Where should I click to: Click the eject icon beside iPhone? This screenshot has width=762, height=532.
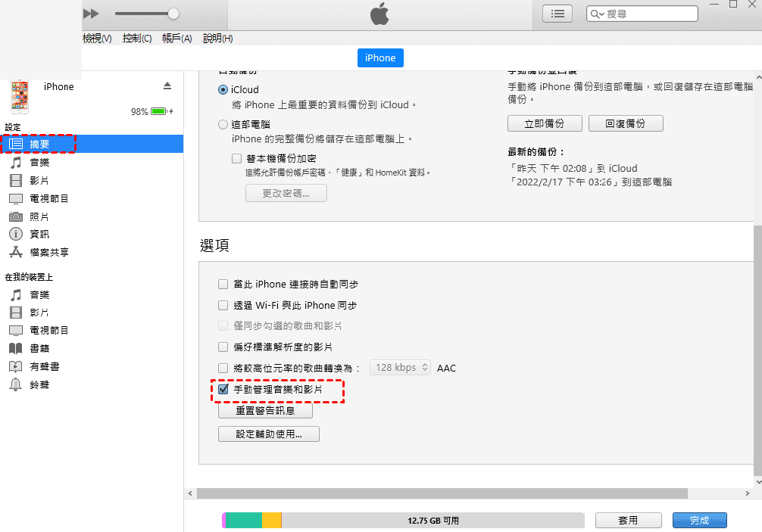(x=167, y=86)
